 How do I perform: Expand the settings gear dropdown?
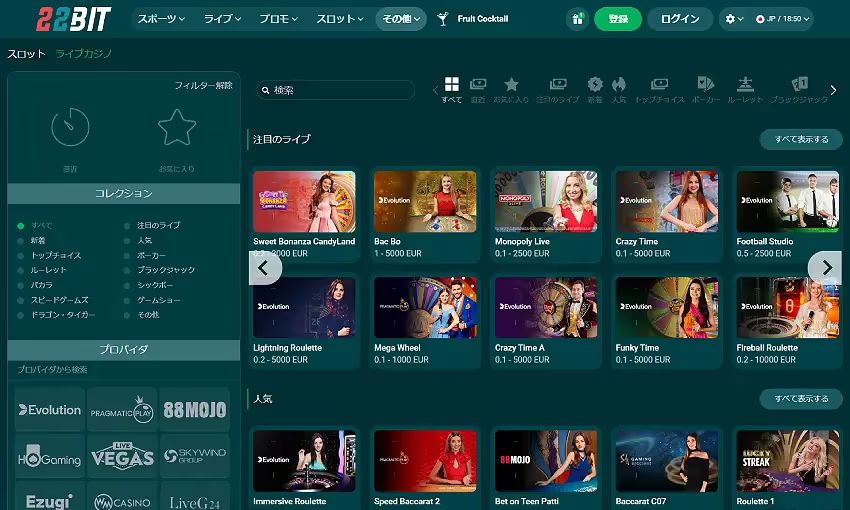click(735, 19)
